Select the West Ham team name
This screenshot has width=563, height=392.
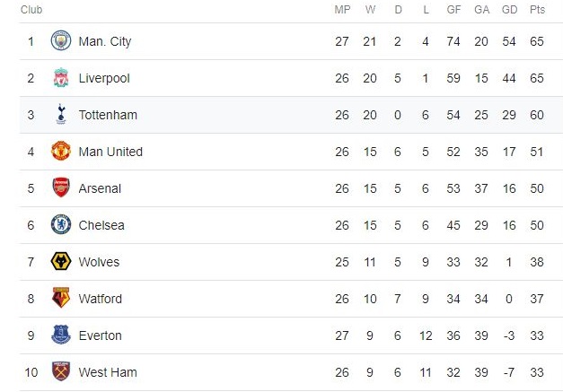coord(108,372)
